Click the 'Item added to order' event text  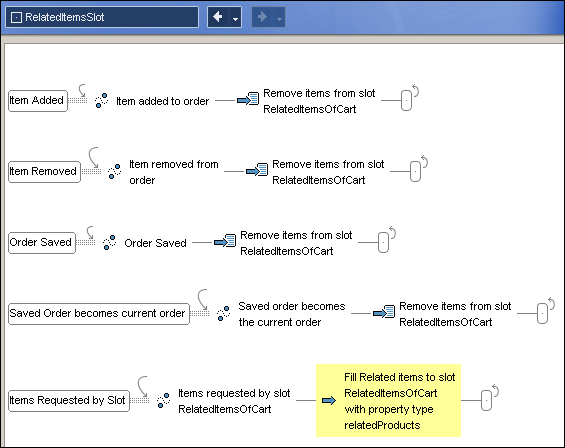click(163, 101)
